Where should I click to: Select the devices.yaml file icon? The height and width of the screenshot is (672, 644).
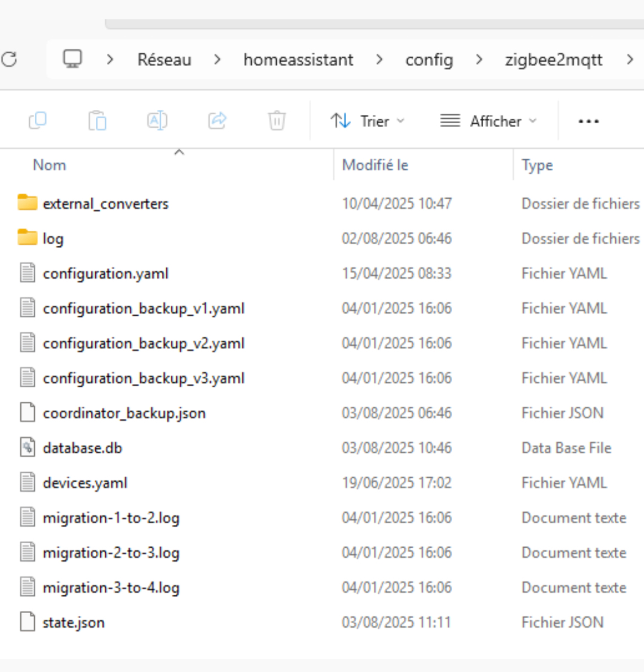click(x=28, y=482)
